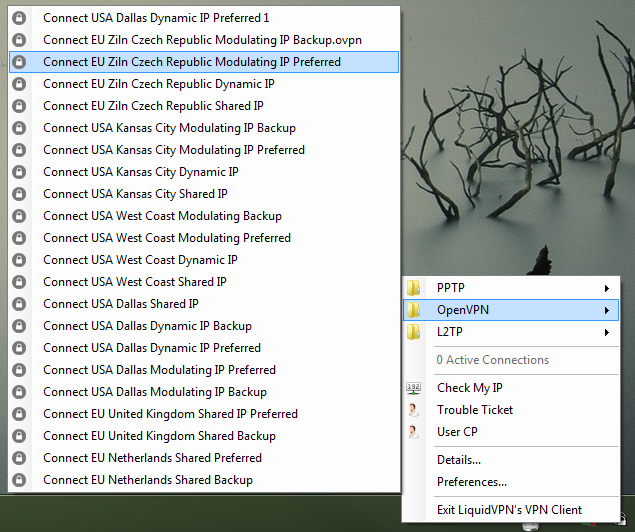Select Check My IP
Screen dimensions: 635x532
(x=511, y=388)
